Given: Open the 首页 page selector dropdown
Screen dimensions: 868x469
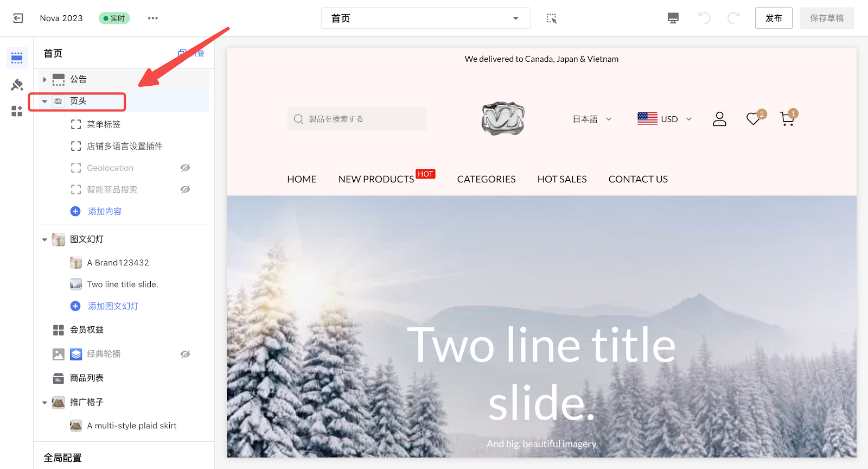Looking at the screenshot, I should [426, 18].
